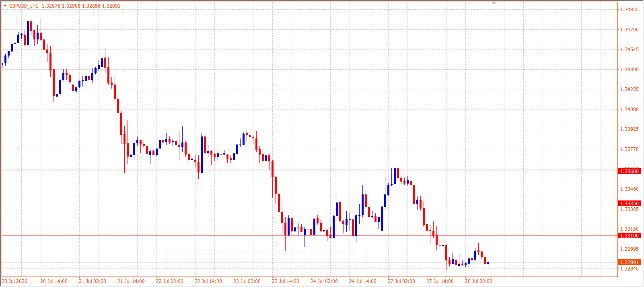Click the GBPUSD_i,H1 chart title
Screen dimensions: 644x287
24,6
